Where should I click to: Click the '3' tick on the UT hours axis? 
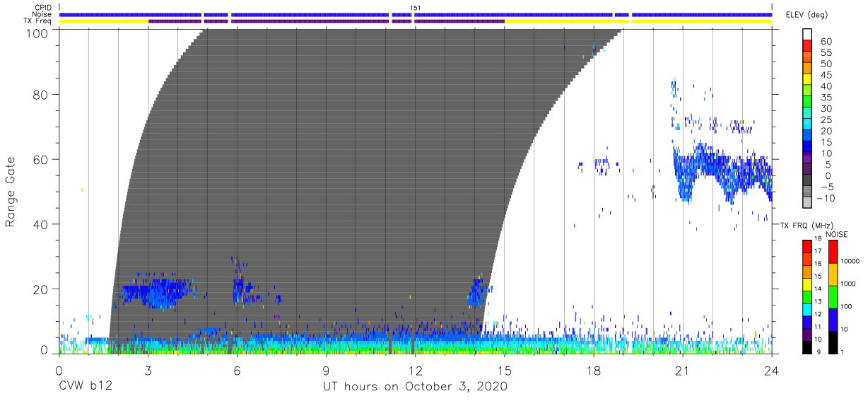click(148, 370)
